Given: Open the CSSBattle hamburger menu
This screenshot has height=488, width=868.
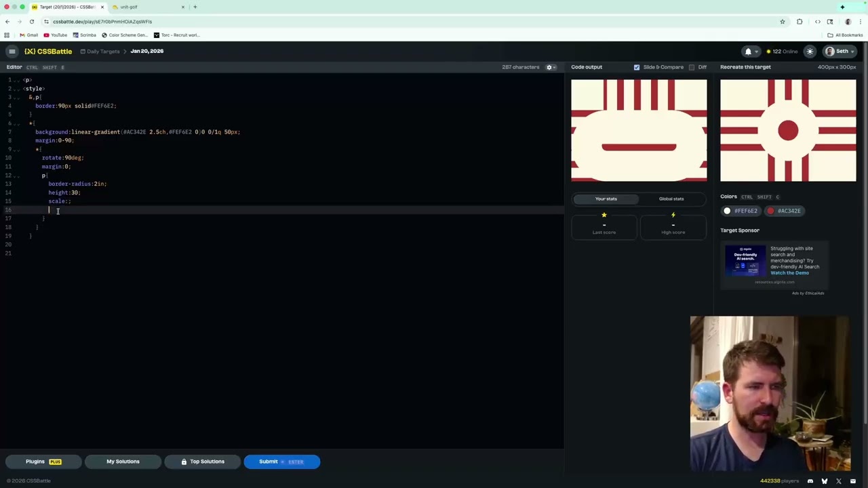Looking at the screenshot, I should click(x=12, y=52).
